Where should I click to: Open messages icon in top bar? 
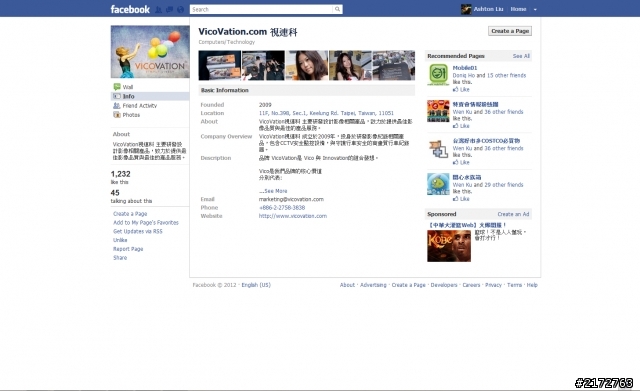(x=169, y=9)
